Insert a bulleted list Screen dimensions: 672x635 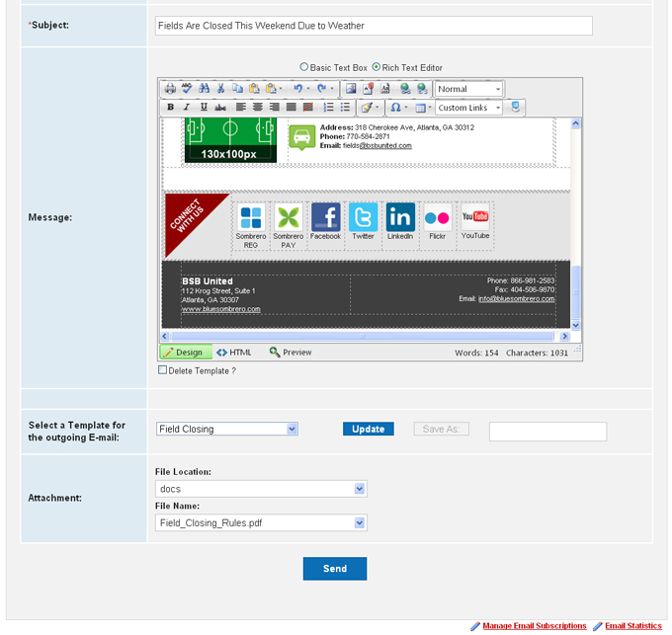345,107
